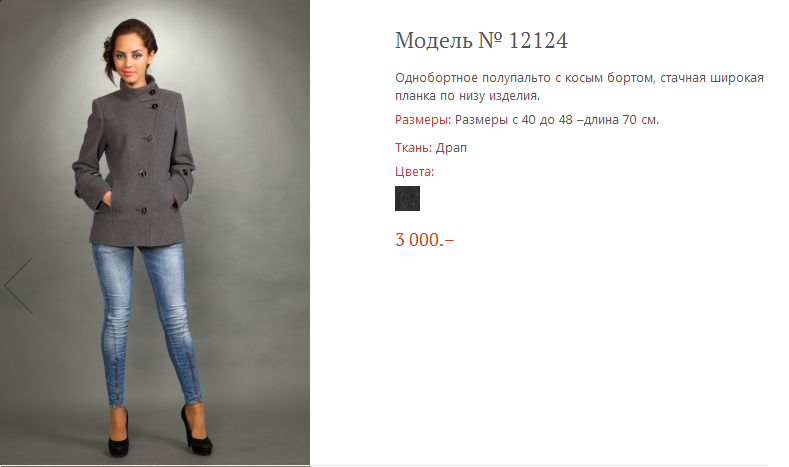Click the 'длина 70 см' length text

point(621,120)
